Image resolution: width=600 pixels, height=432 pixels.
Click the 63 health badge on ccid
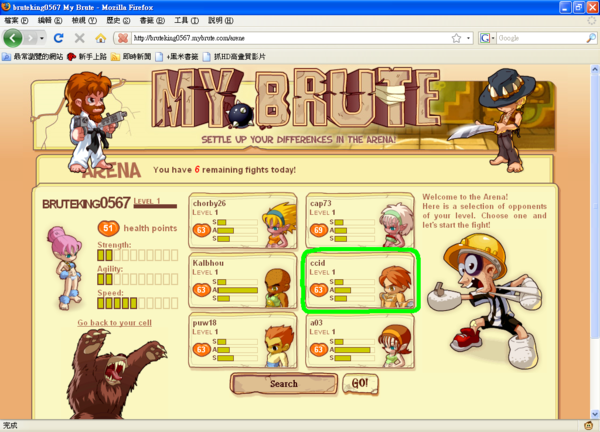(319, 290)
